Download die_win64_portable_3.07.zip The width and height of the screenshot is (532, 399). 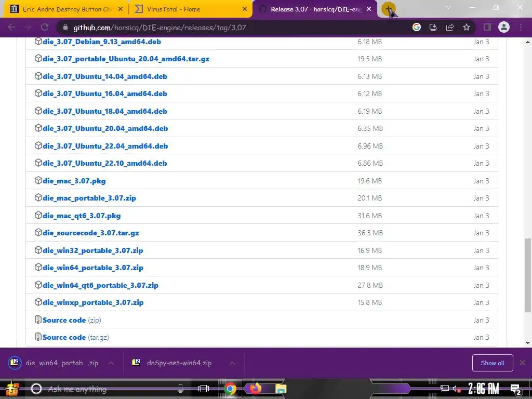(x=92, y=268)
